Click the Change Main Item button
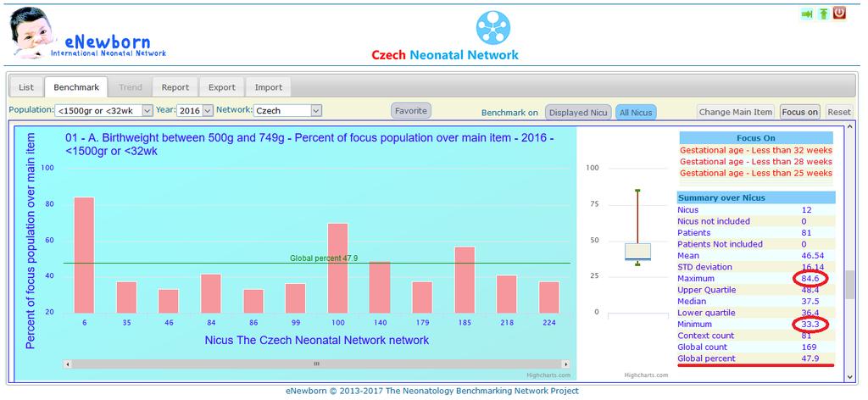 735,112
